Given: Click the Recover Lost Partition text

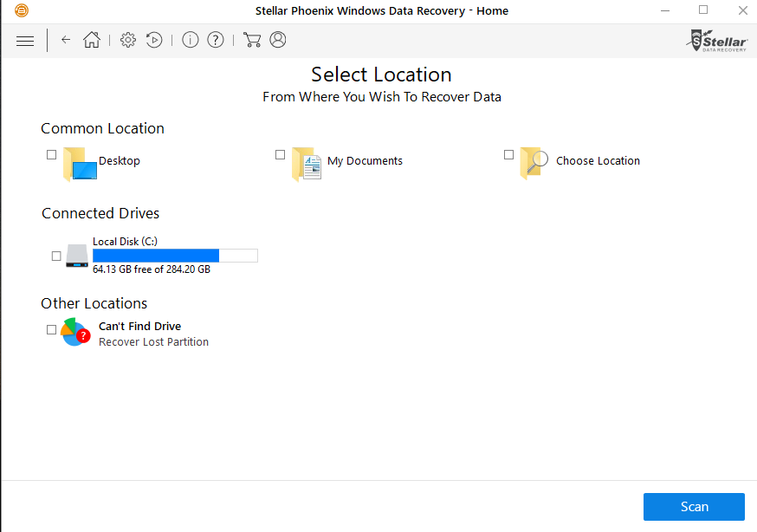Looking at the screenshot, I should point(153,342).
